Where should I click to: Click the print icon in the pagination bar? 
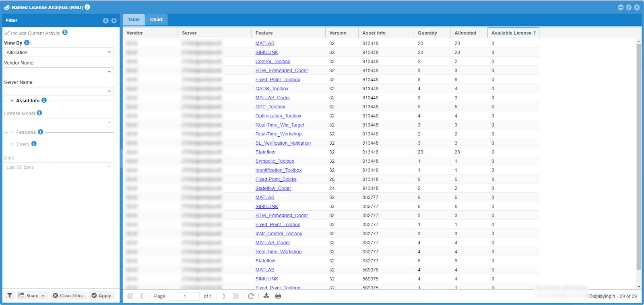pyautogui.click(x=278, y=296)
